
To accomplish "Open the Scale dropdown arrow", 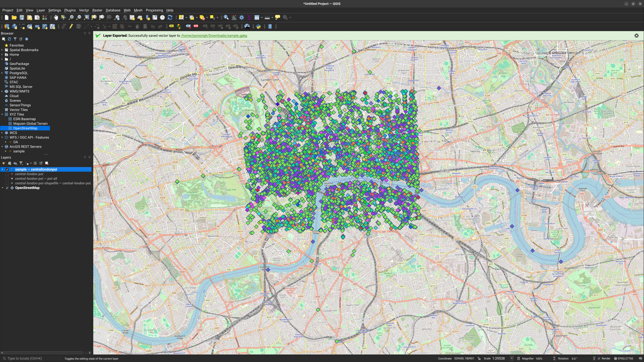I will pyautogui.click(x=512, y=358).
